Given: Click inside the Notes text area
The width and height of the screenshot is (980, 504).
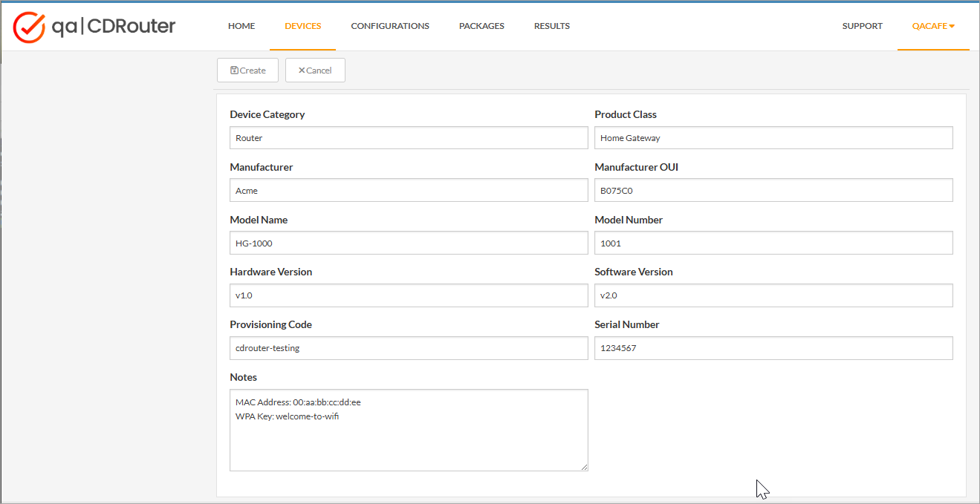Looking at the screenshot, I should coord(409,430).
